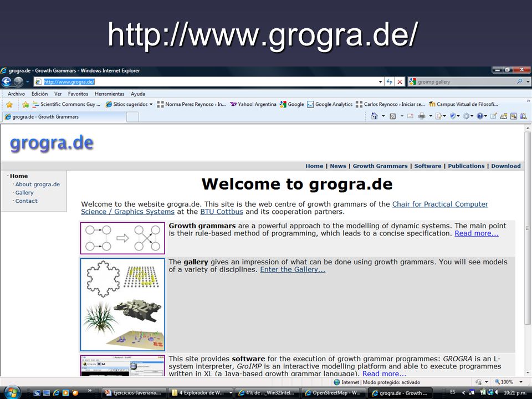Click the Enter the Gallery link
This screenshot has width=532, height=399.
293,269
